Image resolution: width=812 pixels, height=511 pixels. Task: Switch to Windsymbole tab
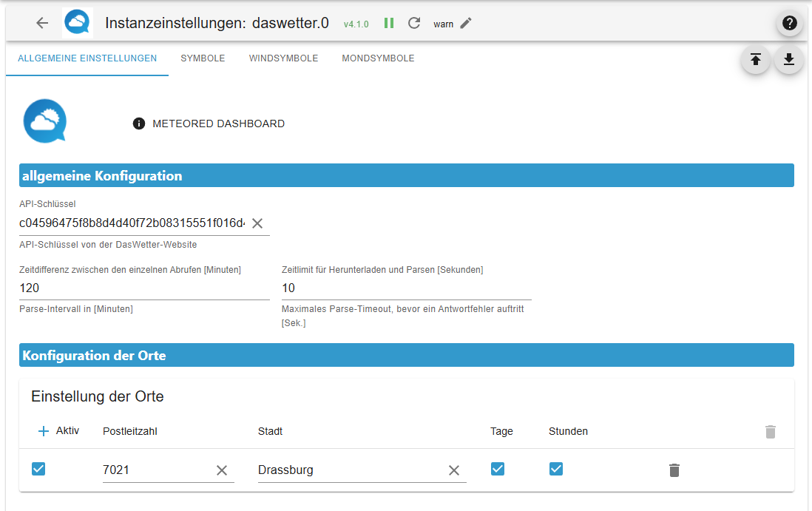click(283, 58)
